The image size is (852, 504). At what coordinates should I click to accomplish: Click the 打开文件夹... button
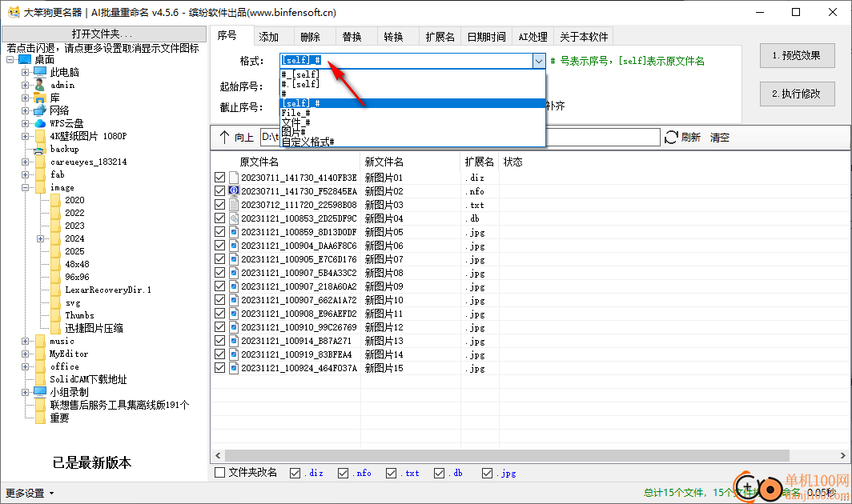(x=104, y=34)
